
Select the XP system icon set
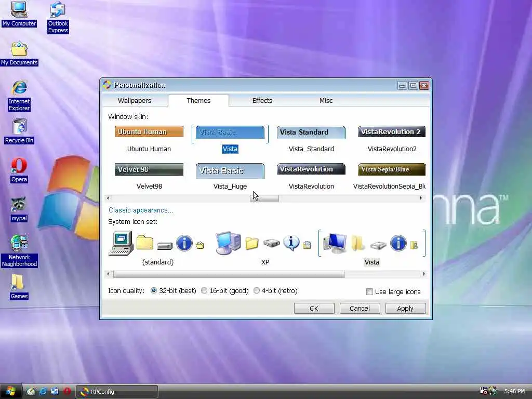pyautogui.click(x=264, y=248)
